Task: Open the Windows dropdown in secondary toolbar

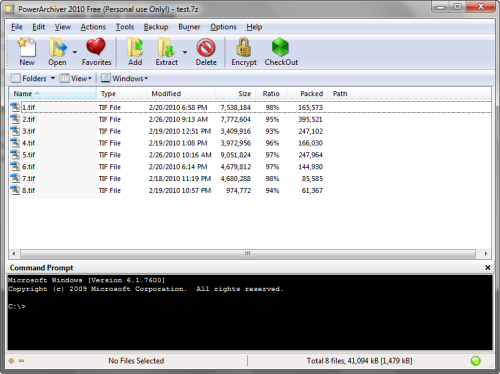Action: click(125, 78)
